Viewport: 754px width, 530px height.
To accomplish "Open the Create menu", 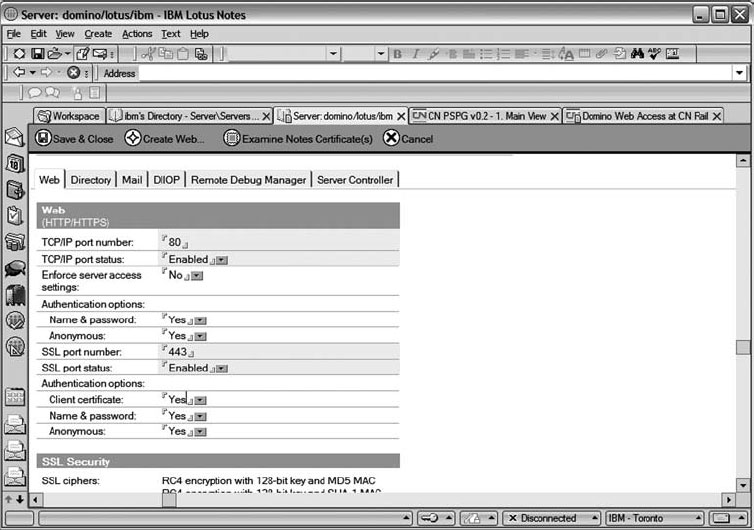I will click(x=99, y=34).
